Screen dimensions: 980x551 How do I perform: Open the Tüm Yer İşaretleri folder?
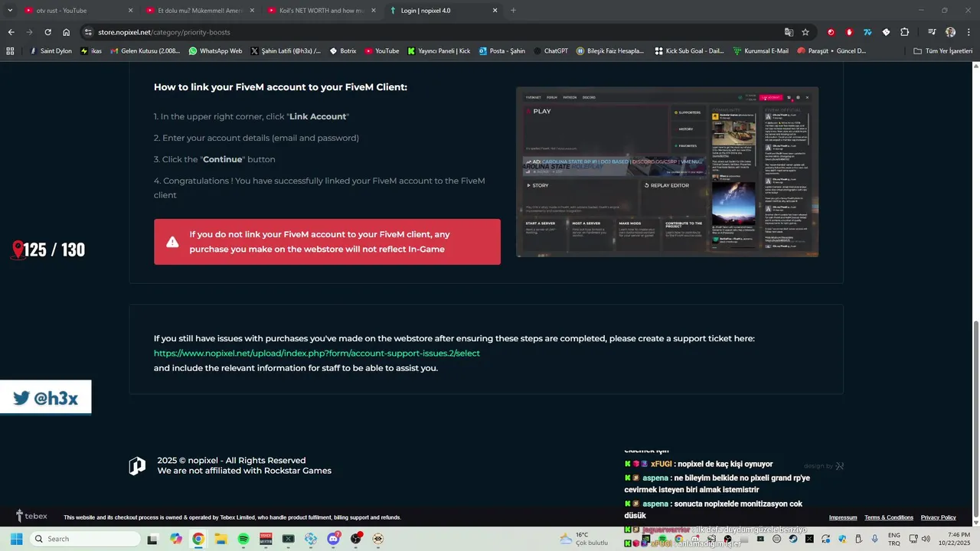(942, 51)
